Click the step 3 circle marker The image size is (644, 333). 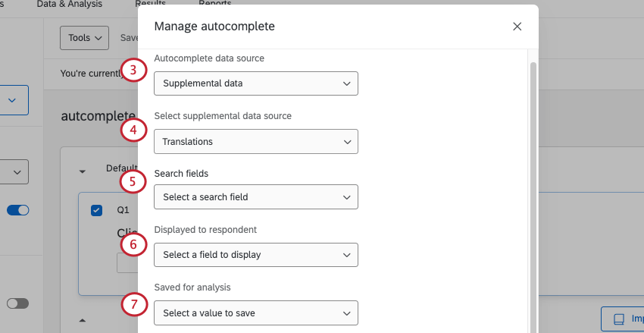click(133, 71)
